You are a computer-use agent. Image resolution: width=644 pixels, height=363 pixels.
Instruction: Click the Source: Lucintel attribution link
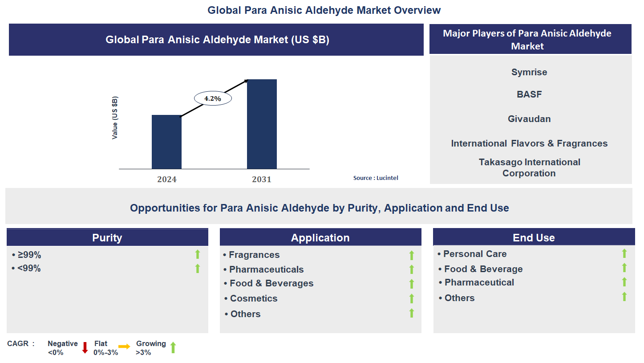pyautogui.click(x=376, y=178)
